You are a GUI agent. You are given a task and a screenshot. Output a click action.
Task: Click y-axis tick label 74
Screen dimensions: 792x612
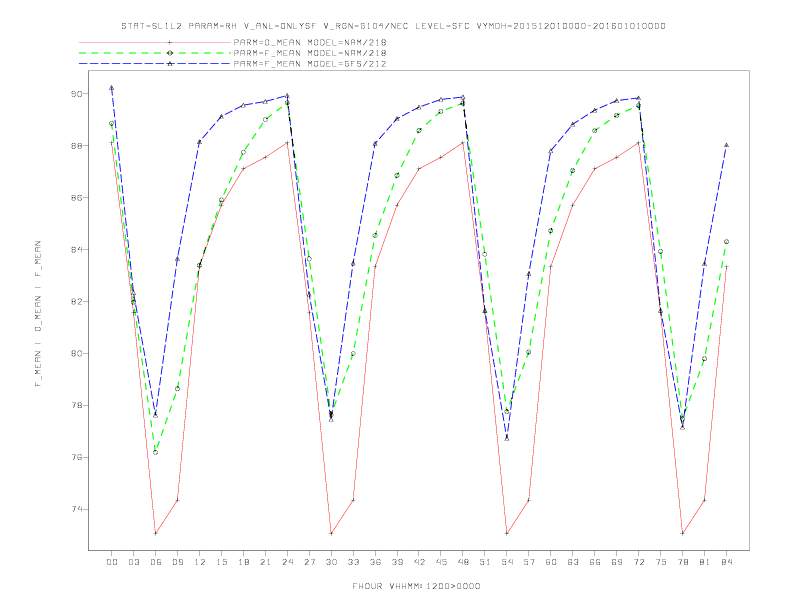[x=77, y=509]
